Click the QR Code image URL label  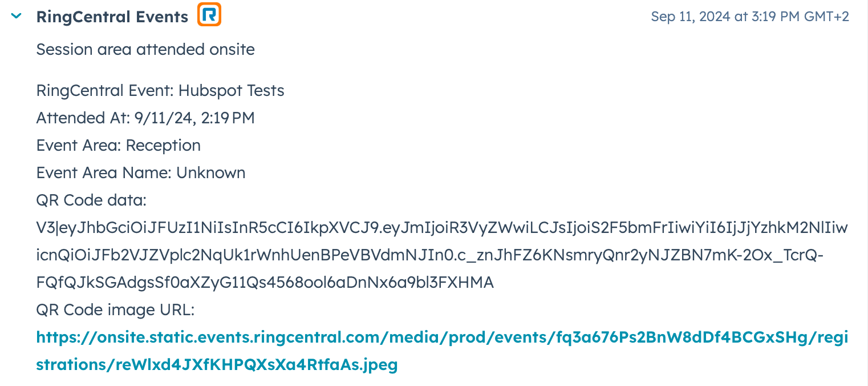[115, 310]
